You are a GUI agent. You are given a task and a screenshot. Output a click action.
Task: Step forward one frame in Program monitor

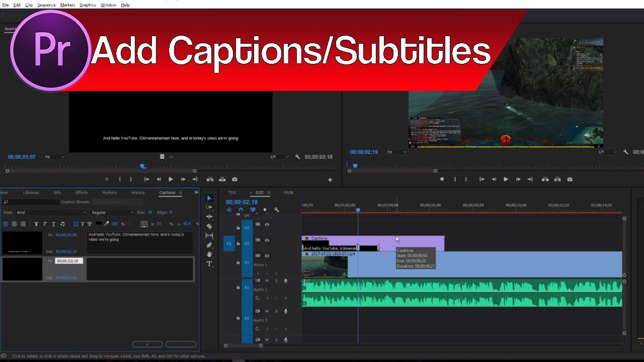518,179
